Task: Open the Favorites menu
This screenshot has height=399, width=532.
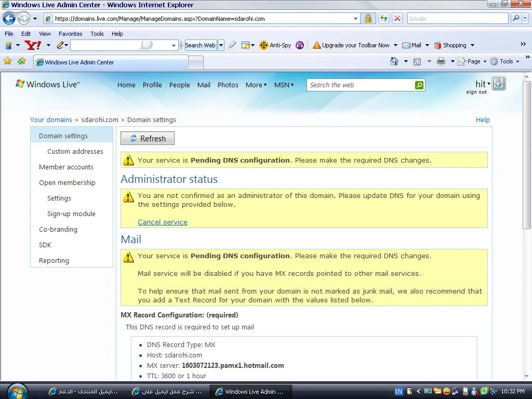Action: point(70,33)
